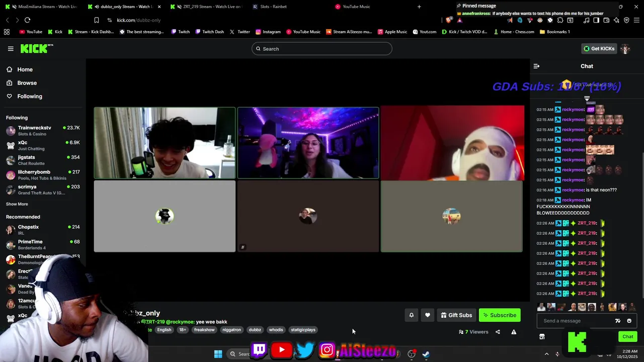Switch to YouTube Music tab
This screenshot has width=644, height=362.
[x=356, y=7]
